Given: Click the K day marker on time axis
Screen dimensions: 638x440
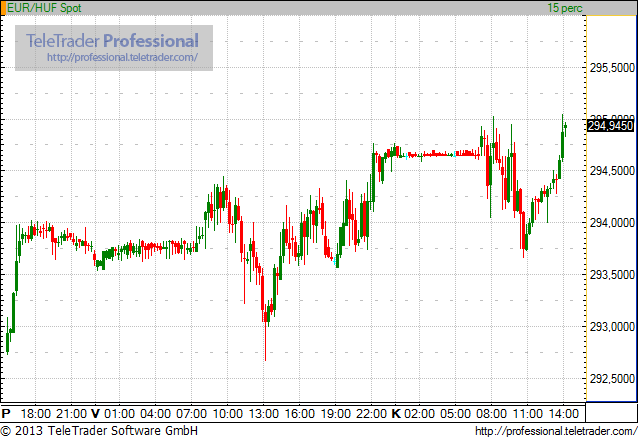Looking at the screenshot, I should [396, 414].
